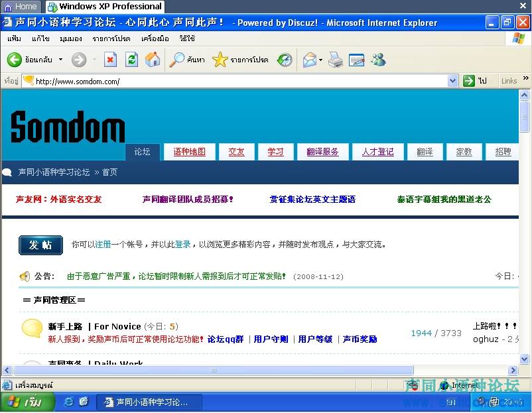Select the Windows XP Professional tab
Viewport: 532px width, 413px height.
pos(105,7)
